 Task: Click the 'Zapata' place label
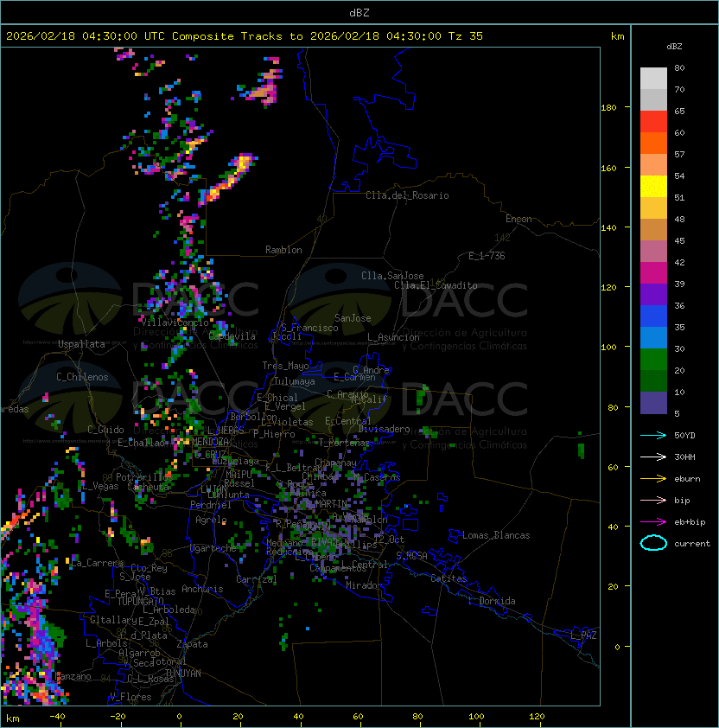[192, 644]
